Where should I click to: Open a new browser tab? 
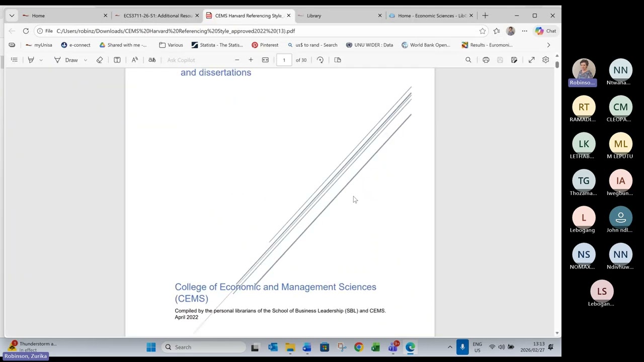[485, 16]
